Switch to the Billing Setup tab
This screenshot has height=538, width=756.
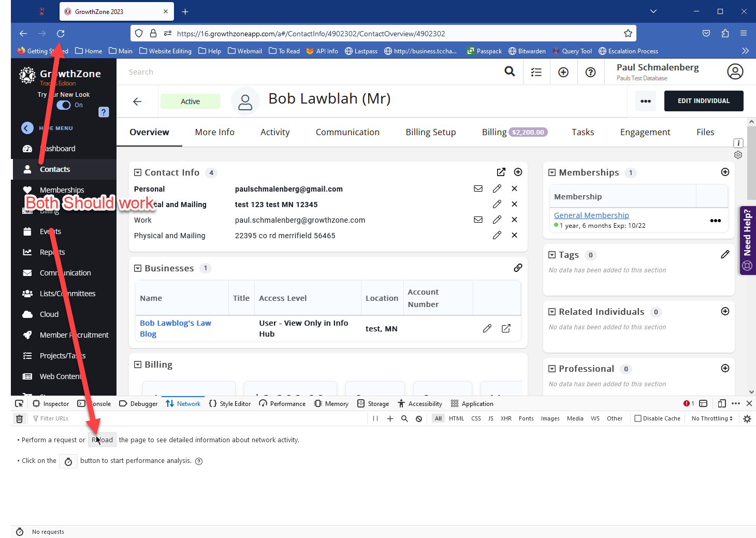click(x=430, y=132)
